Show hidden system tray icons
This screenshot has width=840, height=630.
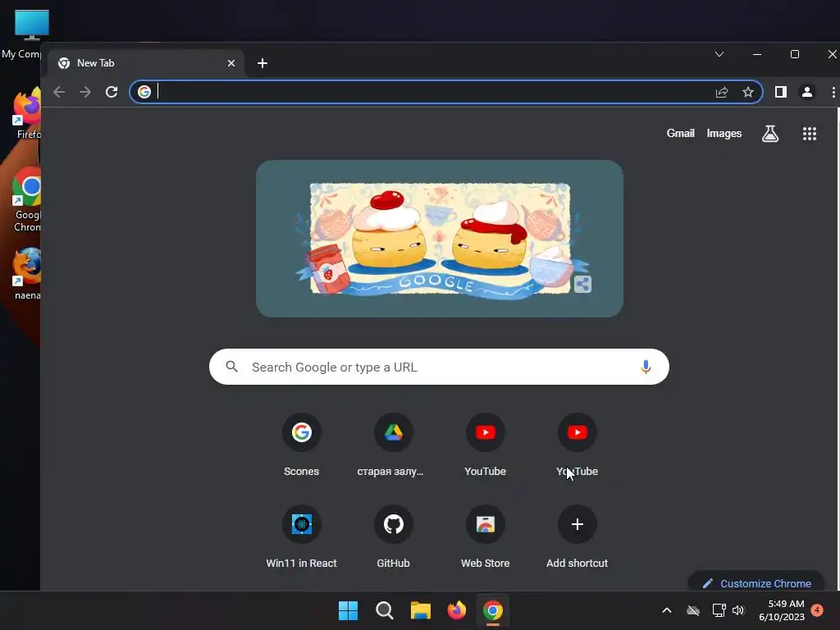(667, 610)
